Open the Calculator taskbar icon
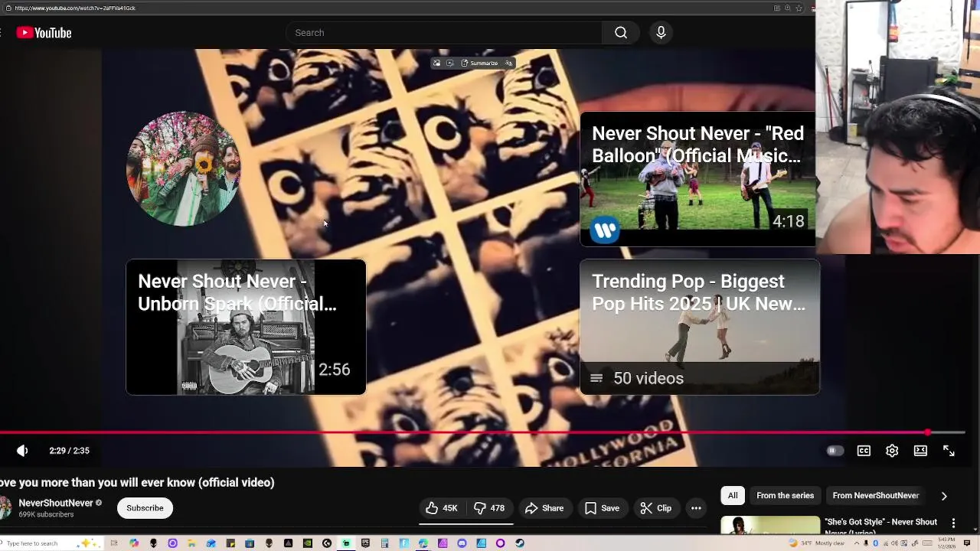This screenshot has height=551, width=980. tap(384, 543)
